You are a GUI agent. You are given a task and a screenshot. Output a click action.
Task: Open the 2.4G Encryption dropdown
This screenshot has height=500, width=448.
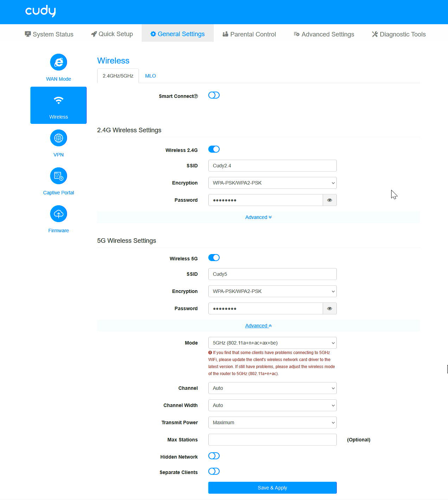[x=273, y=183]
